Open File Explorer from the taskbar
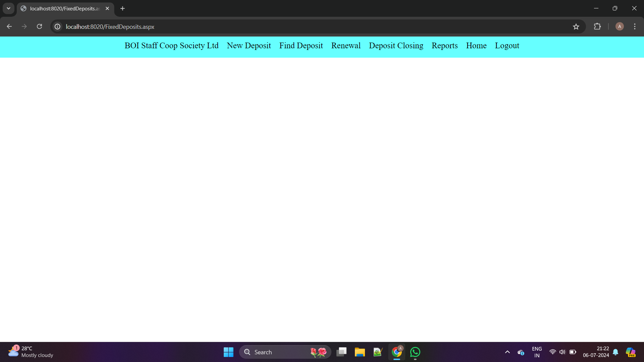 click(x=360, y=352)
